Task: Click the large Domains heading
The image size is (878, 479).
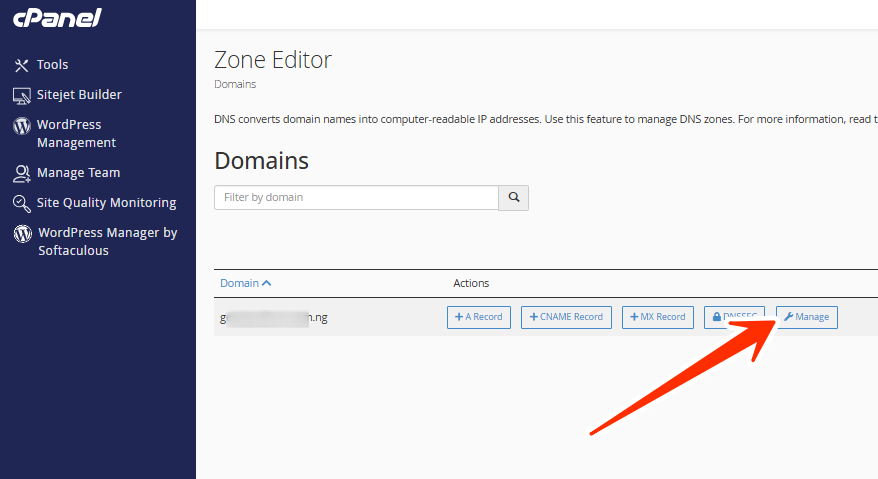Action: (261, 161)
